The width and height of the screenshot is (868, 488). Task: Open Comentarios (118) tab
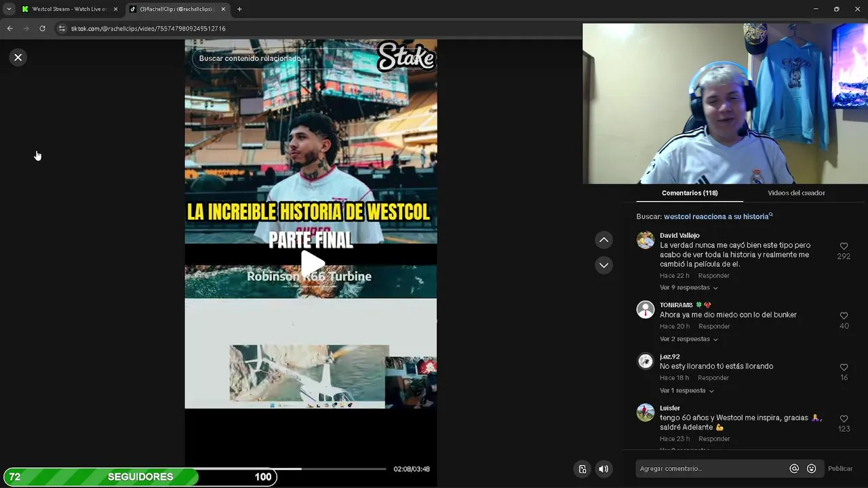pyautogui.click(x=690, y=193)
